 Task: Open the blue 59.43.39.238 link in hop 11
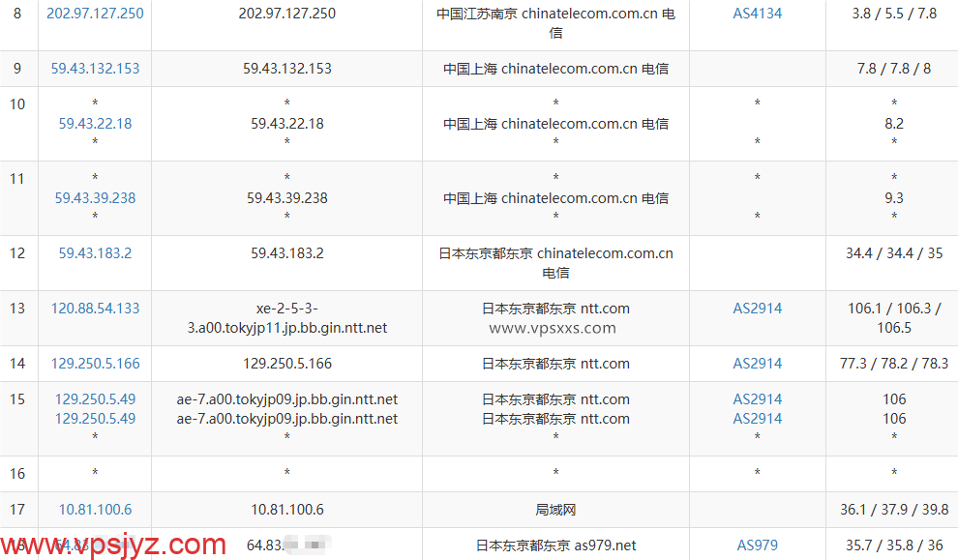[x=95, y=198]
